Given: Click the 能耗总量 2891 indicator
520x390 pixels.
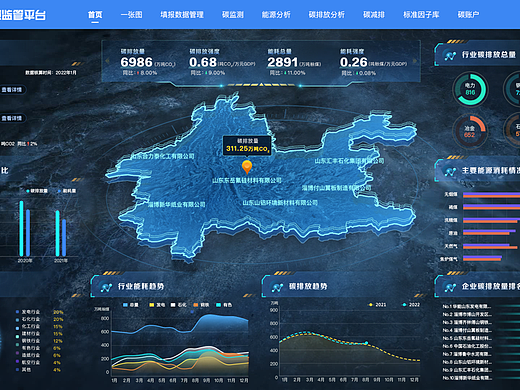Looking at the screenshot, I should coord(295,62).
